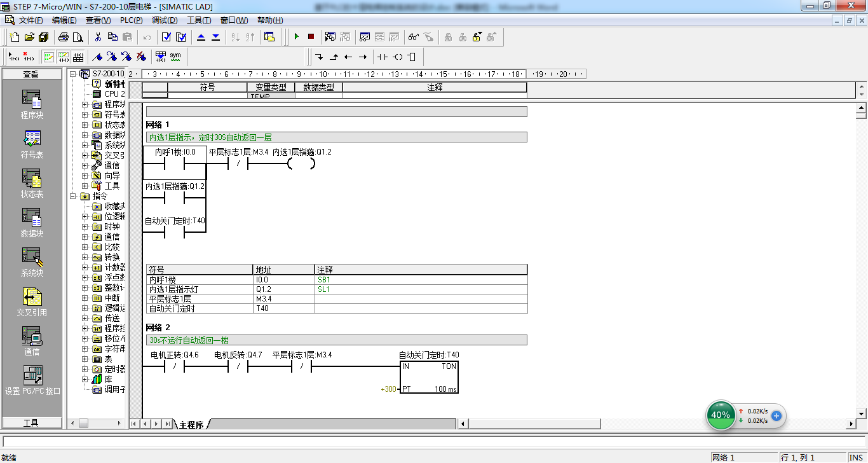Open the 数据块 view in the sidebar

(32, 224)
